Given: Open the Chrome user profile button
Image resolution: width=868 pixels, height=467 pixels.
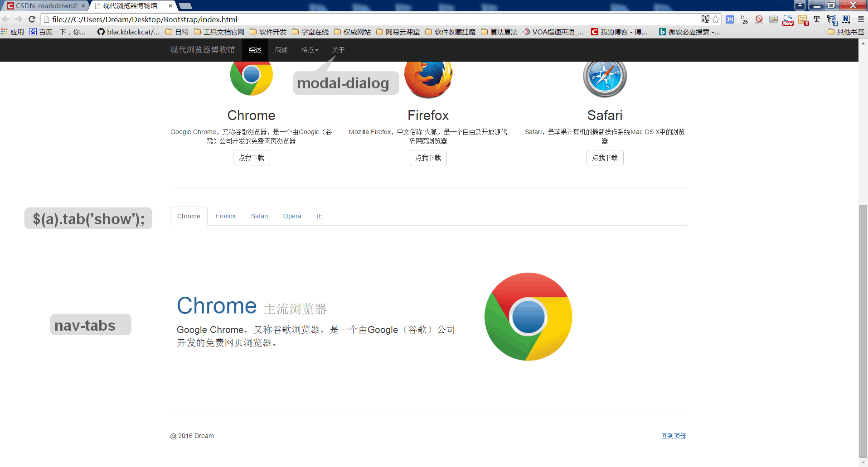Looking at the screenshot, I should point(800,5).
